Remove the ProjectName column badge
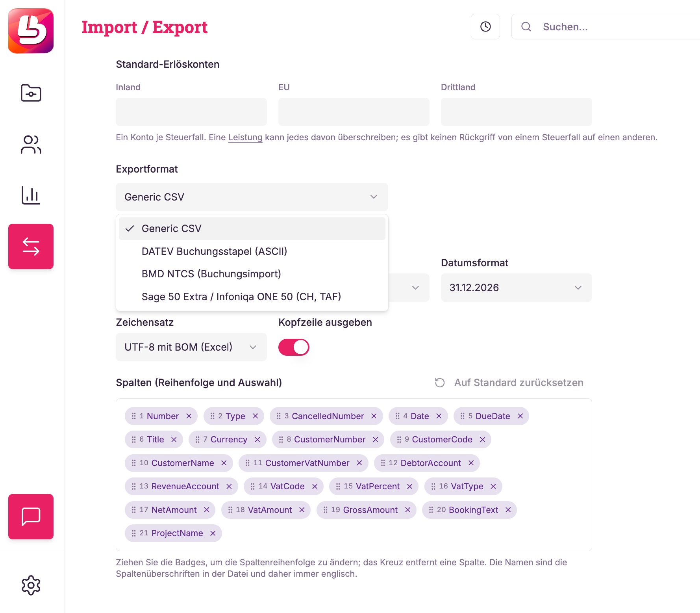Viewport: 700px width, 613px height. click(213, 533)
